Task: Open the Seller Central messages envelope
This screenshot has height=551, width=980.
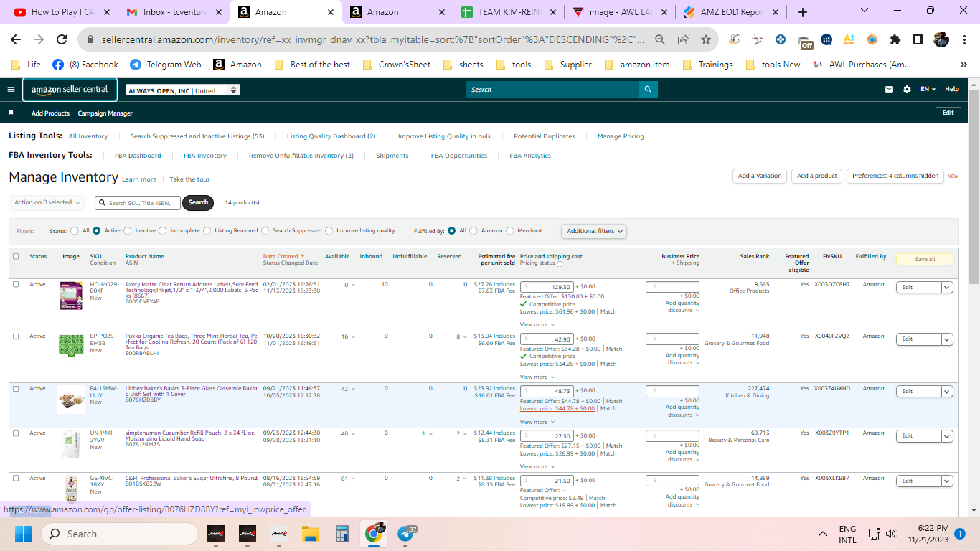Action: 890,90
